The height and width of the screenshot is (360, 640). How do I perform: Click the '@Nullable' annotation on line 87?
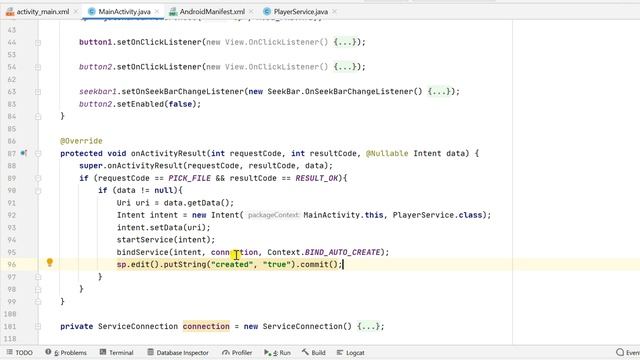click(387, 153)
